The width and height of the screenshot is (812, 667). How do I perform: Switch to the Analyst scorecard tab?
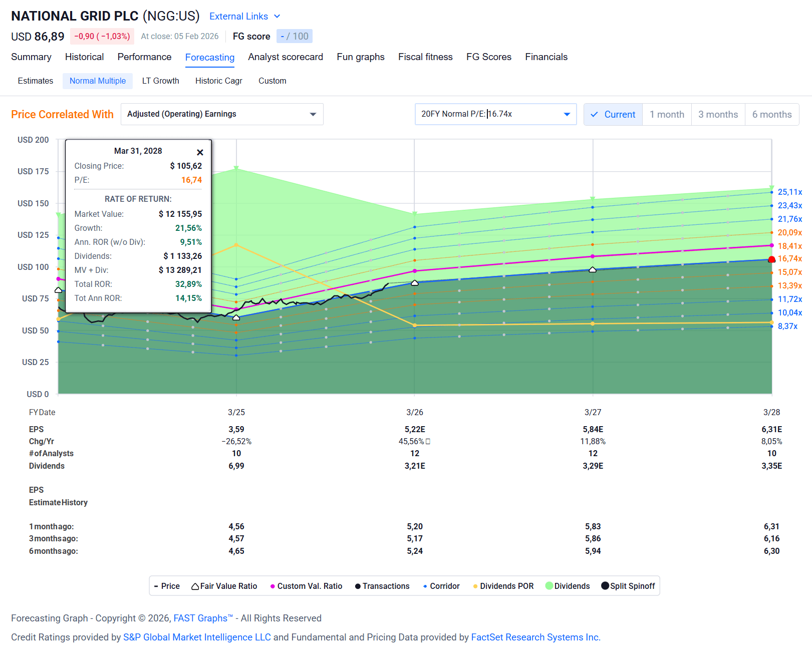pos(286,57)
